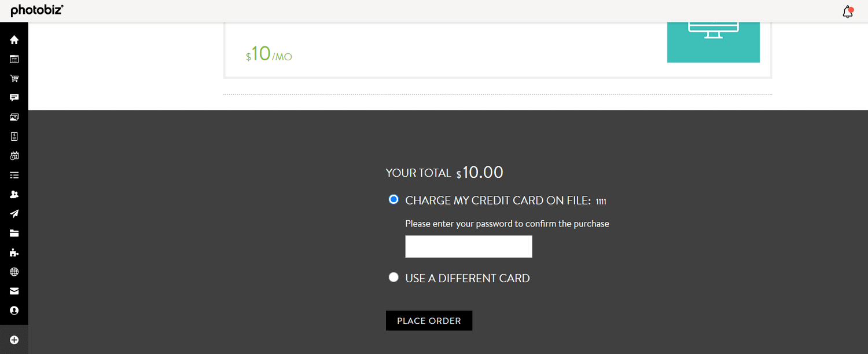This screenshot has width=868, height=354.
Task: Open the checklist sidebar icon
Action: 14,175
